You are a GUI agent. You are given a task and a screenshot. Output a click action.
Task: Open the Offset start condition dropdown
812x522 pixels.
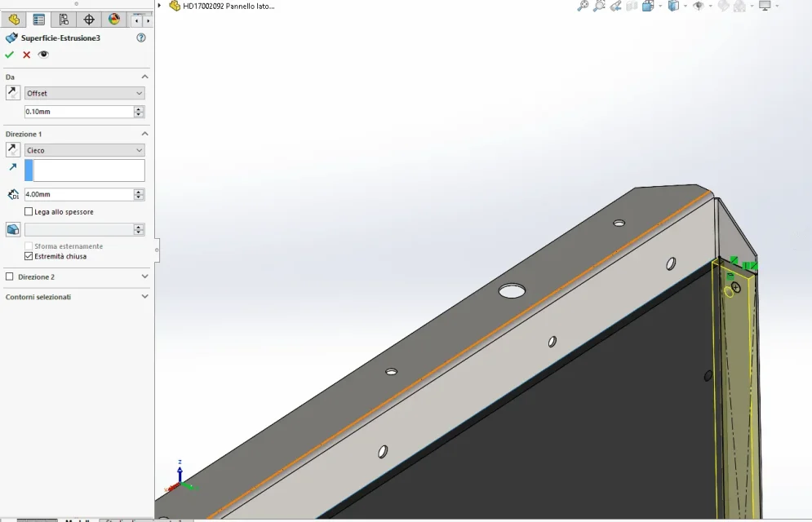pos(84,93)
